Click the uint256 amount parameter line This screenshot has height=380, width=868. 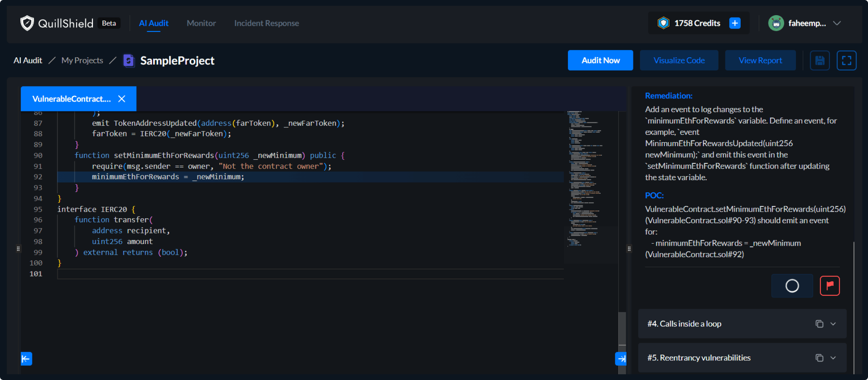pos(122,242)
